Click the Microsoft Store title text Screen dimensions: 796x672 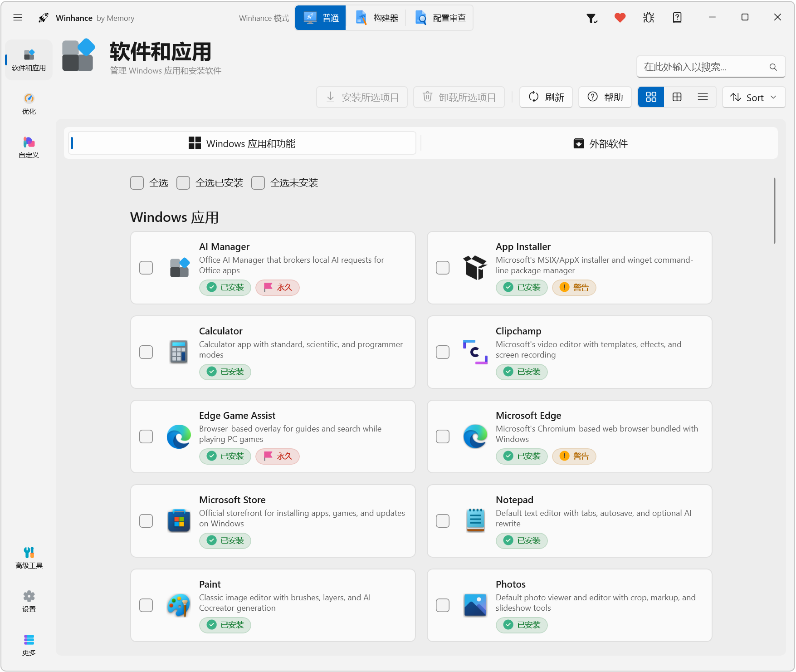(232, 500)
